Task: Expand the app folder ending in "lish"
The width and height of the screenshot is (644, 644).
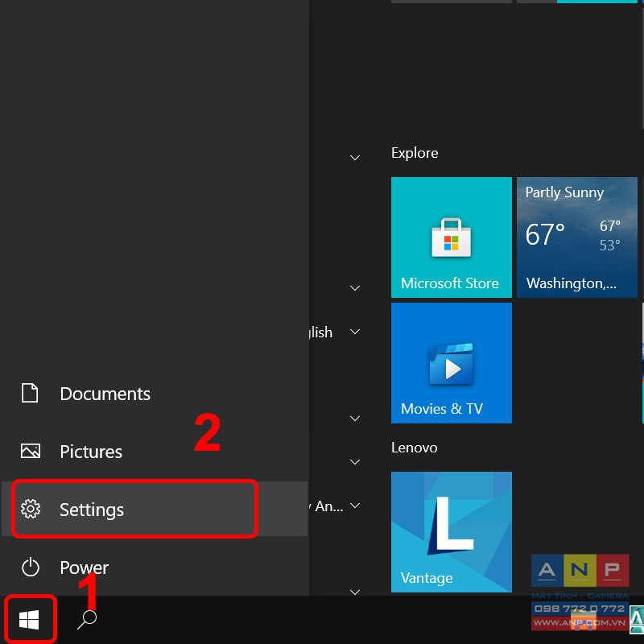Action: (x=355, y=332)
